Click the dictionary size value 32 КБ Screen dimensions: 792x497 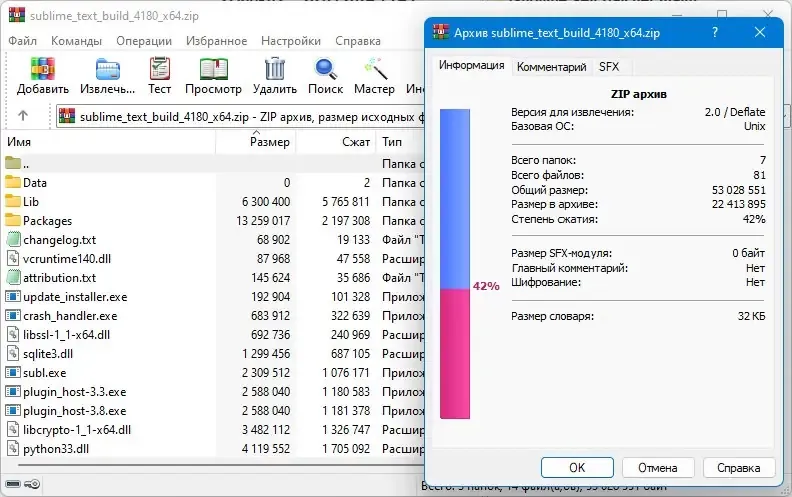pyautogui.click(x=751, y=316)
